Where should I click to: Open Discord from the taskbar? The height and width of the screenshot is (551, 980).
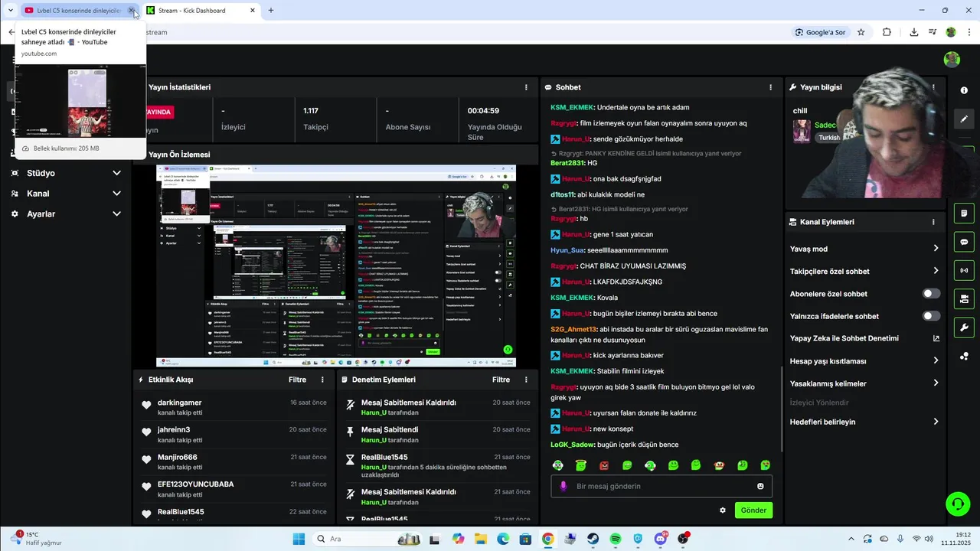[661, 539]
